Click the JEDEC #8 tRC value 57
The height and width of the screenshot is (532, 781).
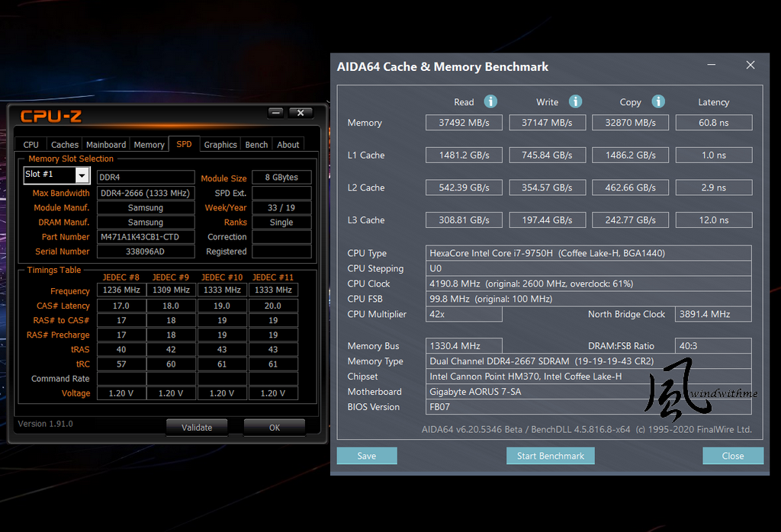click(x=121, y=364)
